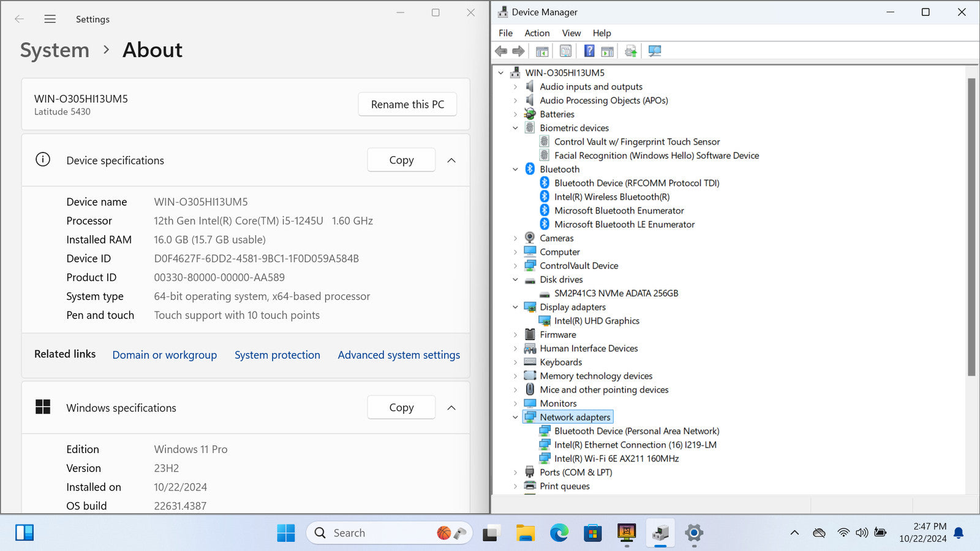Click the Settings back arrow

19,19
